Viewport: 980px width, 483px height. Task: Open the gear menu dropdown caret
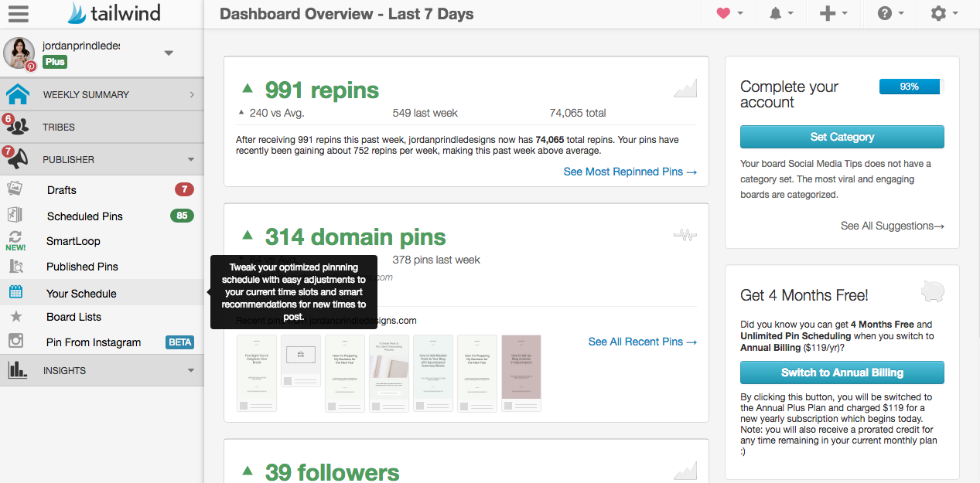click(x=955, y=13)
